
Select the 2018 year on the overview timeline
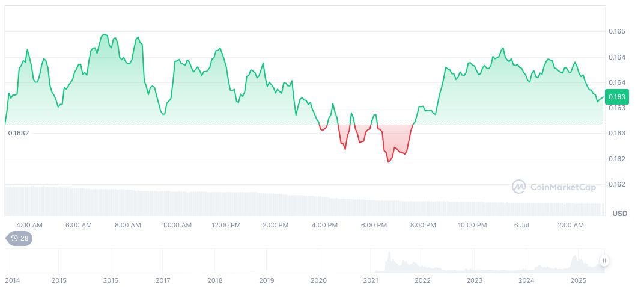pos(214,280)
